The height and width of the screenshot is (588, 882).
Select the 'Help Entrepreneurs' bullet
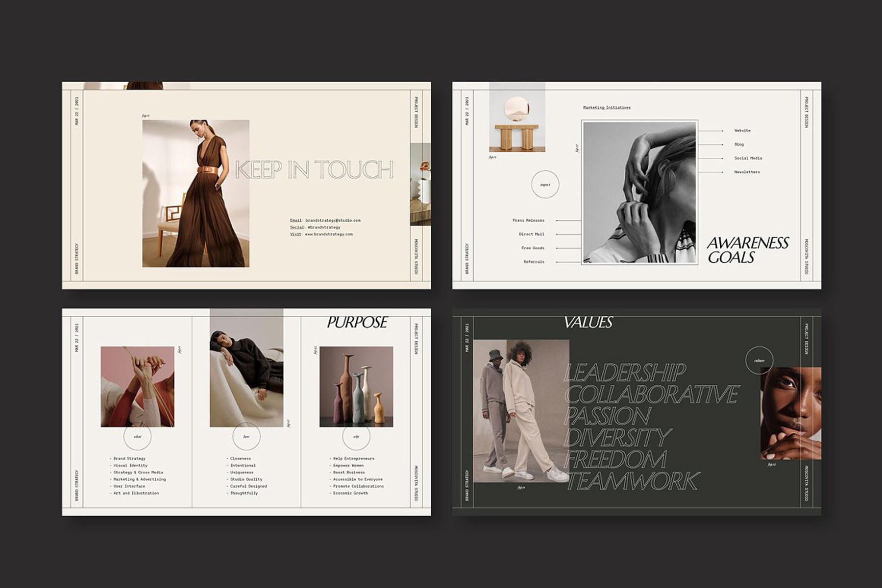click(x=352, y=459)
